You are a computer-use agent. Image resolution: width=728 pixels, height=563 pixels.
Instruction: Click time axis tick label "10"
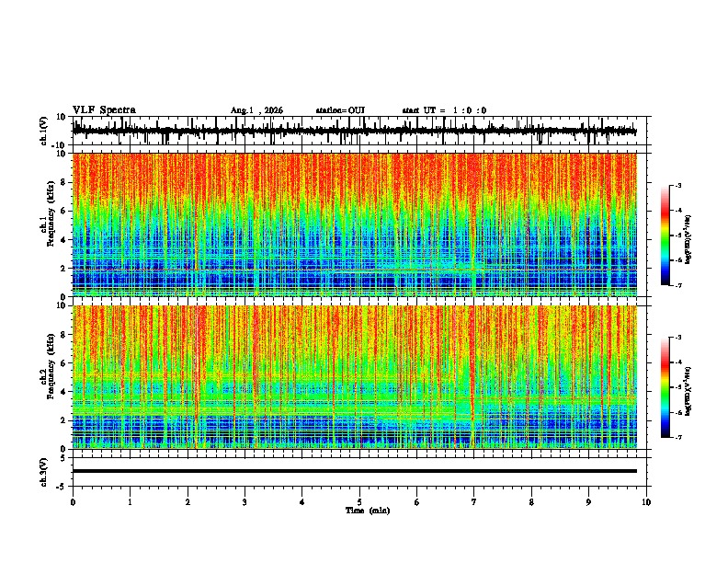click(x=646, y=502)
